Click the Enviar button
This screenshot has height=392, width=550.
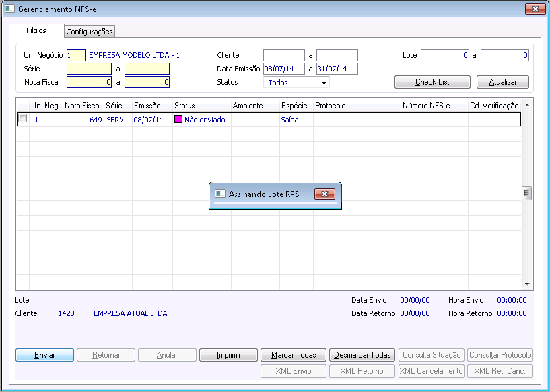44,355
